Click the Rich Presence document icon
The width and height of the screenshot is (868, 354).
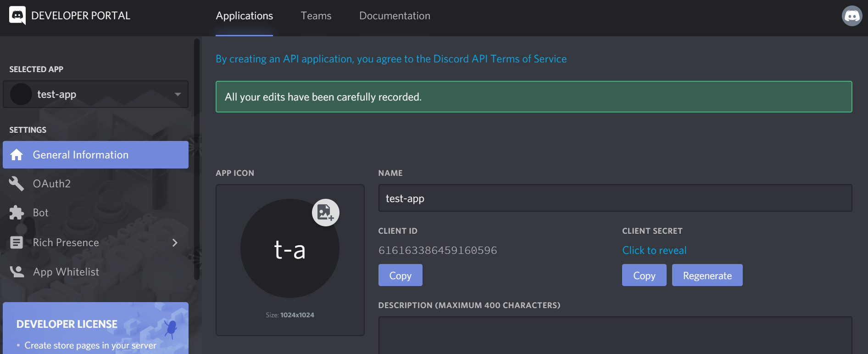pyautogui.click(x=17, y=242)
